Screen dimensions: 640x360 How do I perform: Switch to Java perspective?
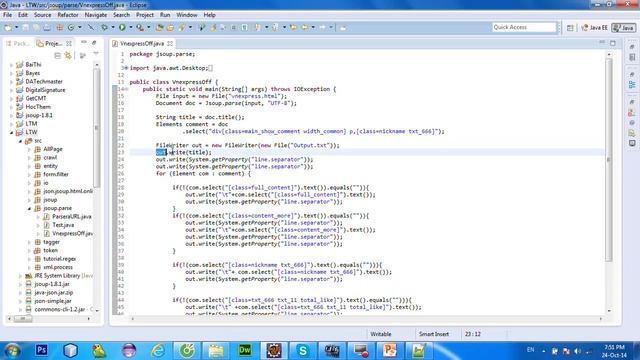pos(623,28)
